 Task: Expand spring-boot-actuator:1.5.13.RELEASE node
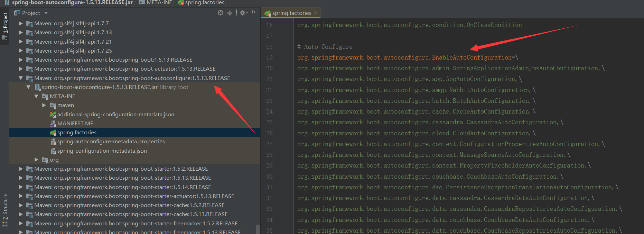[21, 69]
